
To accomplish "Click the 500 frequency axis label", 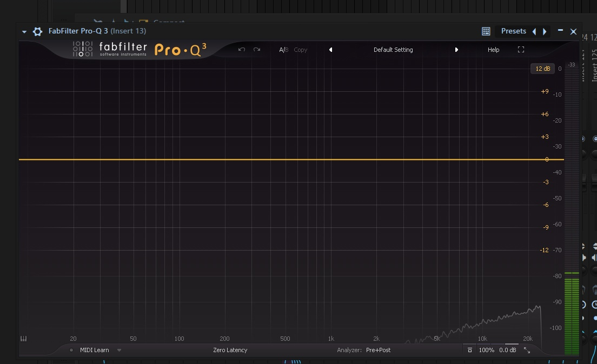I will [x=285, y=339].
